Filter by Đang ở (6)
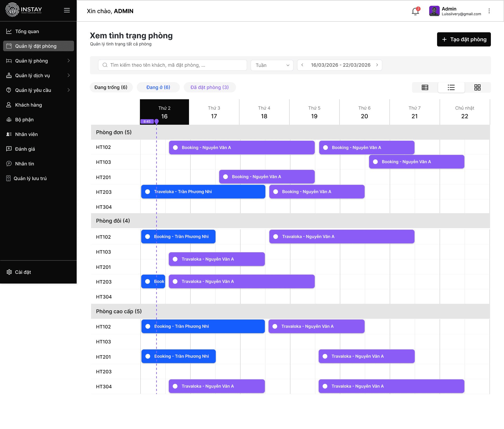 pyautogui.click(x=158, y=87)
